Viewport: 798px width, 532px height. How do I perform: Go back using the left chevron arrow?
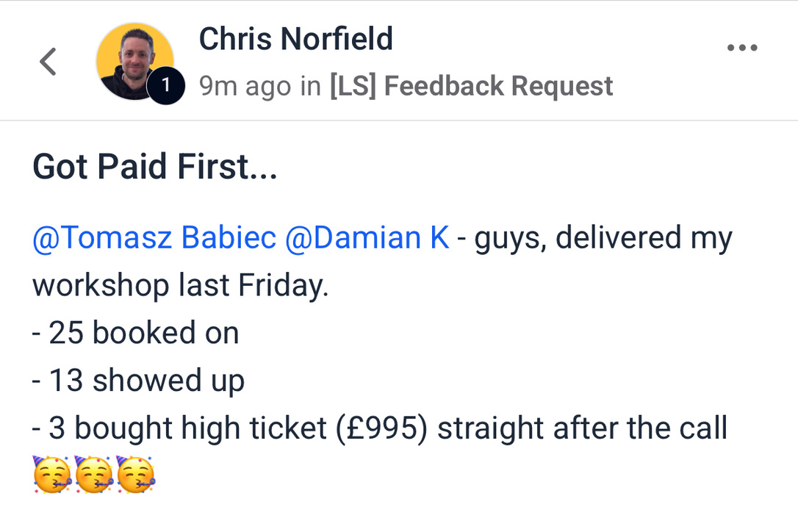click(48, 62)
